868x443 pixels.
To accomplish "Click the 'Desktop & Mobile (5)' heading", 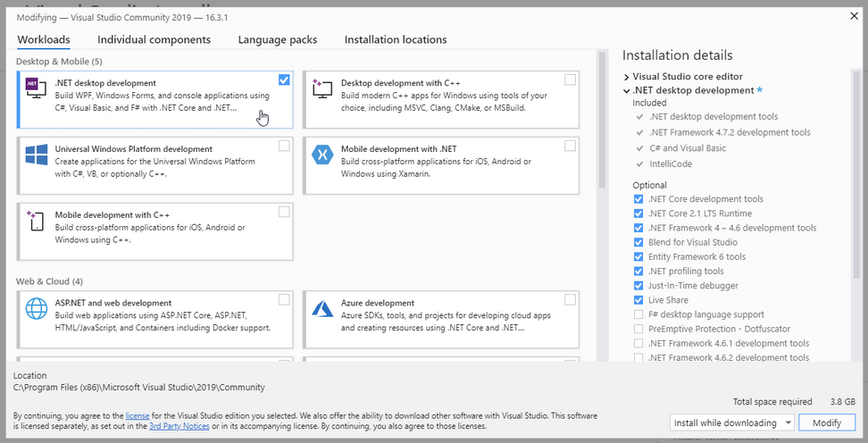I will point(59,62).
